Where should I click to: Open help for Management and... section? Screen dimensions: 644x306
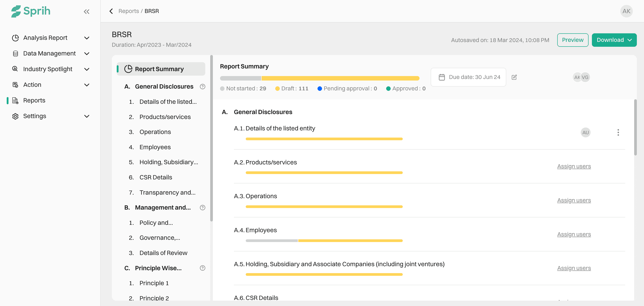click(x=203, y=208)
